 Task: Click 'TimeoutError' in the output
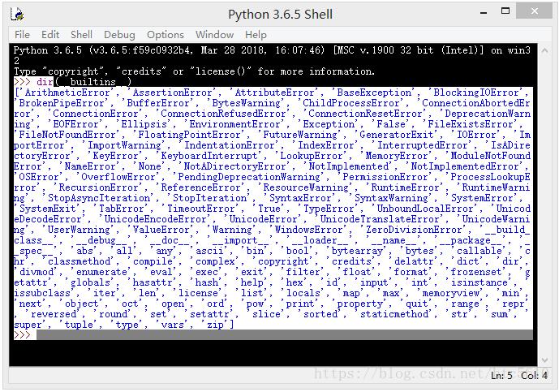pyautogui.click(x=201, y=209)
